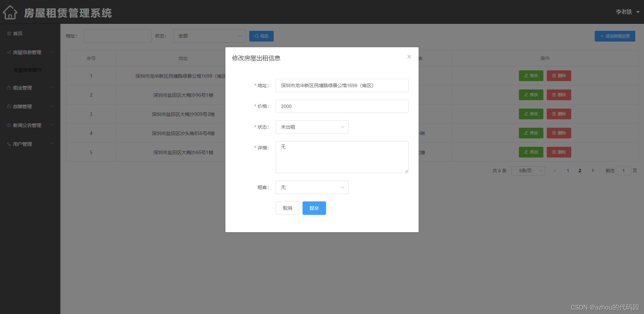The height and width of the screenshot is (314, 644).
Task: Click 修改 button in row 2
Action: [531, 95]
